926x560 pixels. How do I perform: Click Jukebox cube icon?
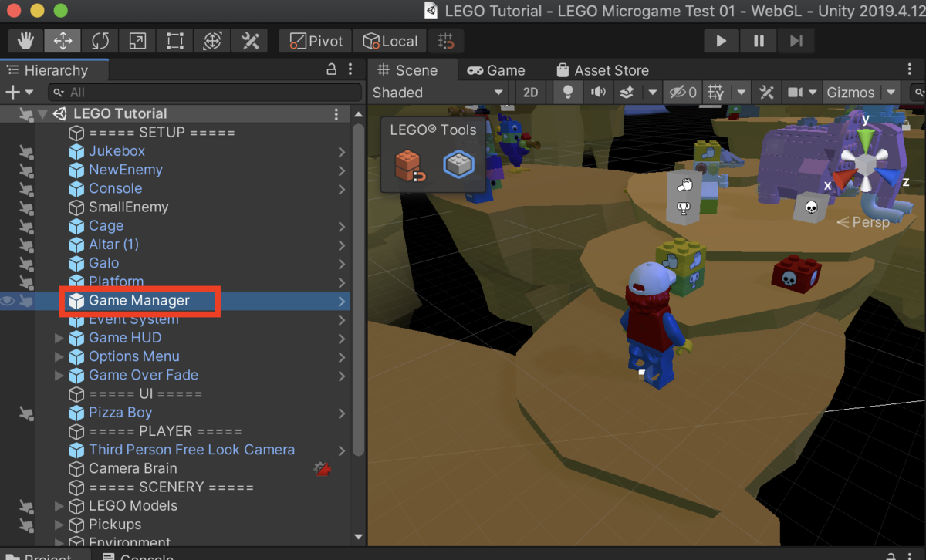click(x=76, y=151)
